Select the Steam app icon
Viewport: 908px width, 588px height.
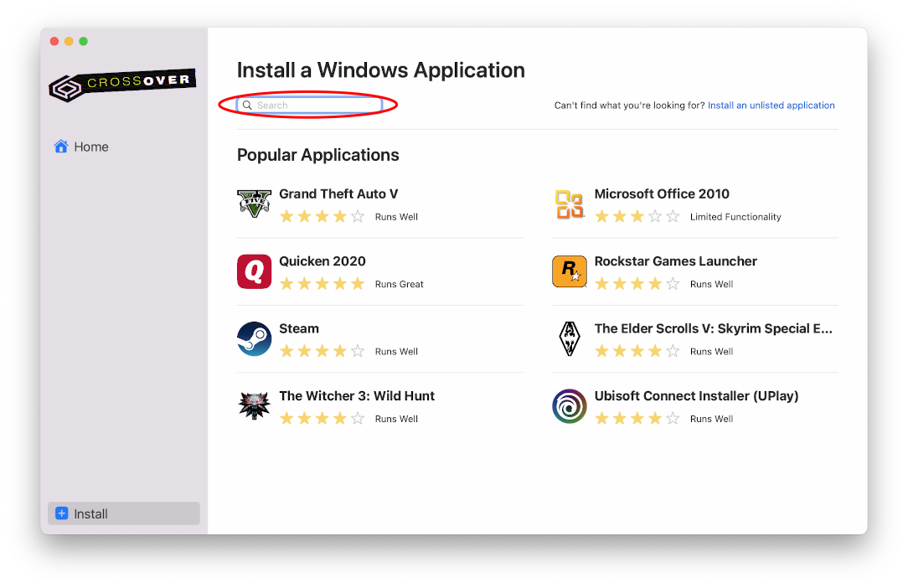254,339
